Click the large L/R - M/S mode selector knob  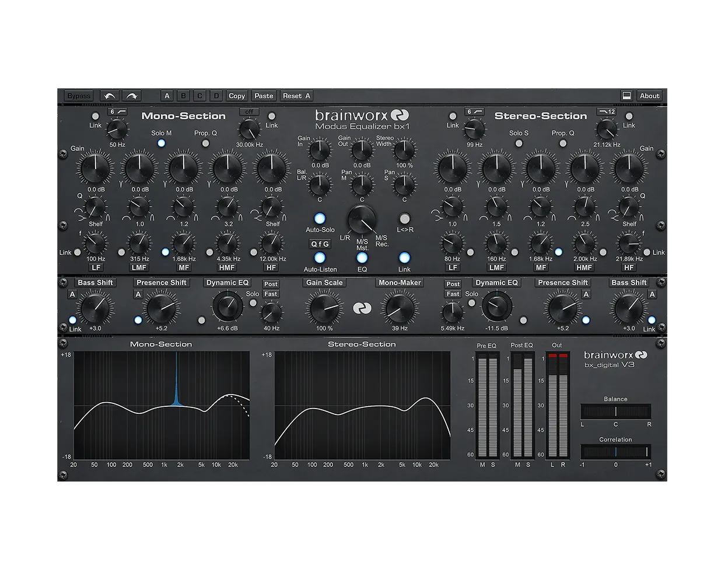[x=362, y=219]
